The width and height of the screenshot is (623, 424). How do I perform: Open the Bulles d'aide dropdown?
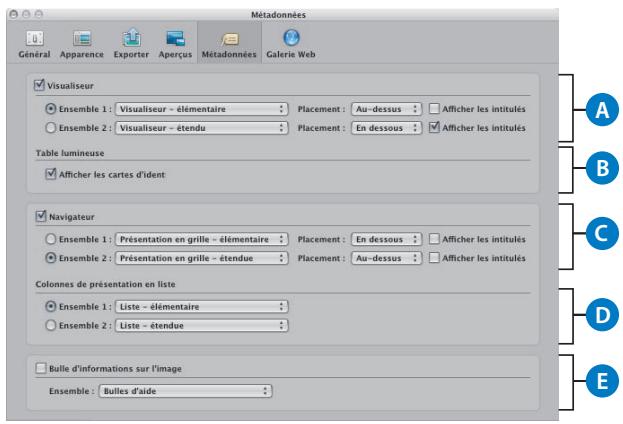coord(185,391)
